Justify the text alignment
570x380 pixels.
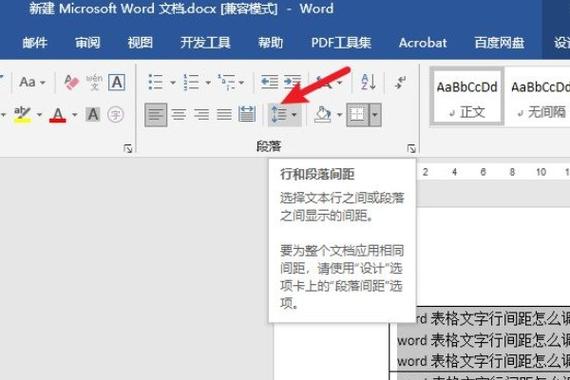point(224,115)
